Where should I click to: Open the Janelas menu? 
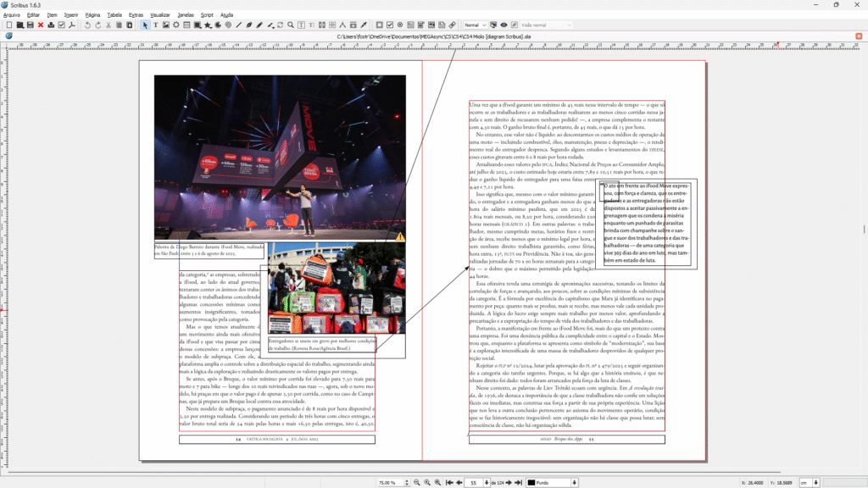[x=185, y=14]
